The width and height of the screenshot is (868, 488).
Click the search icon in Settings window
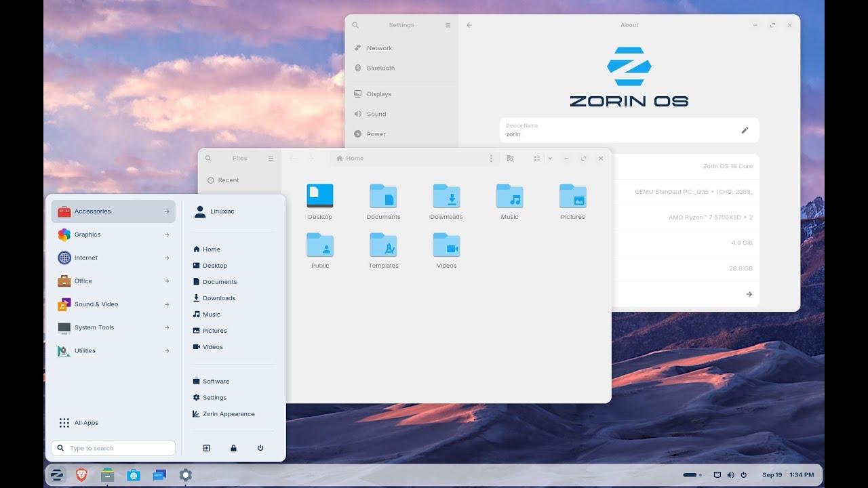pyautogui.click(x=355, y=25)
